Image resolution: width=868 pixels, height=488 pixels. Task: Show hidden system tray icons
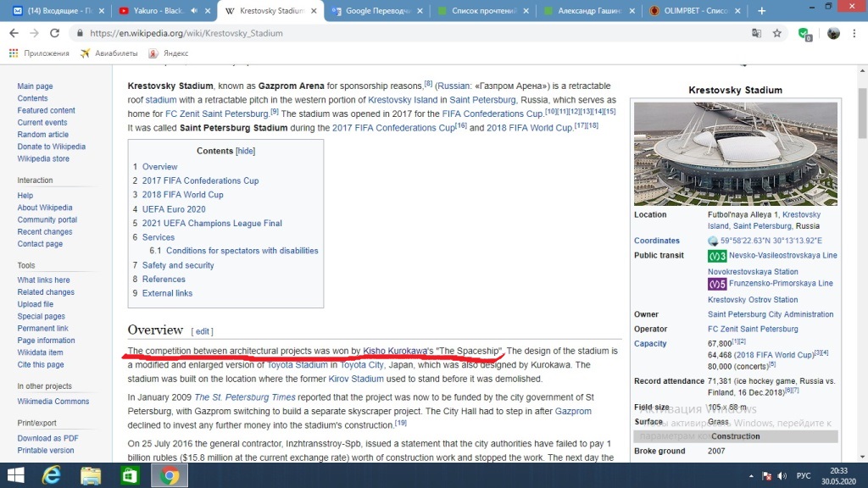point(751,476)
